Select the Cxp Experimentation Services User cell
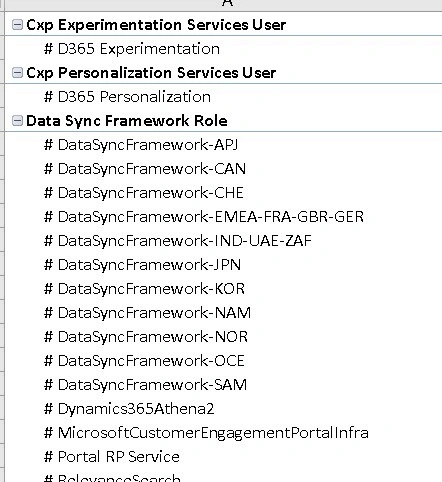442x482 pixels. tap(223, 24)
